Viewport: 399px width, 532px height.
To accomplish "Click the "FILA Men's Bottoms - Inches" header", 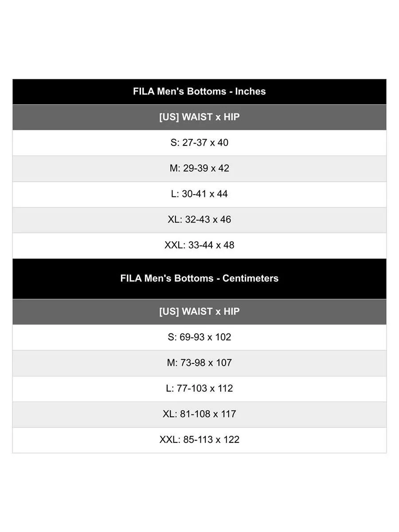I will (199, 92).
